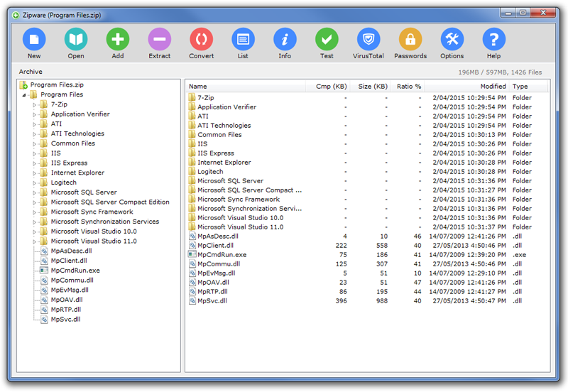Scan with the VirusTotal shield icon
The width and height of the screenshot is (568, 392).
click(368, 40)
